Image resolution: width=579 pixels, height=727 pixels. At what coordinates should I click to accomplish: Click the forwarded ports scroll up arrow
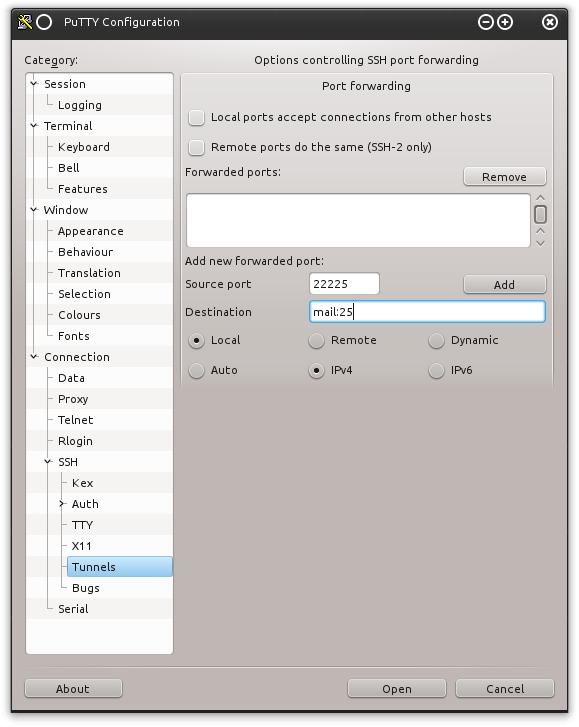point(540,198)
